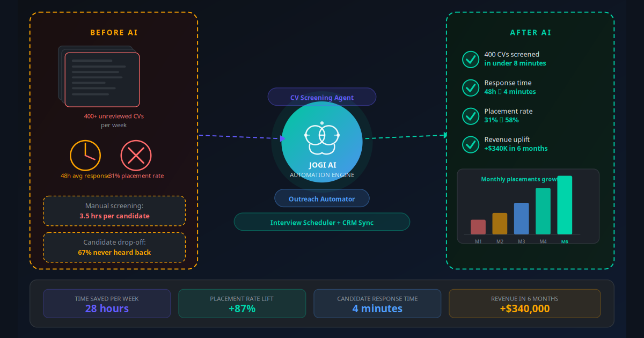
Task: Click the tallest green M6 bar
Action: (565, 205)
